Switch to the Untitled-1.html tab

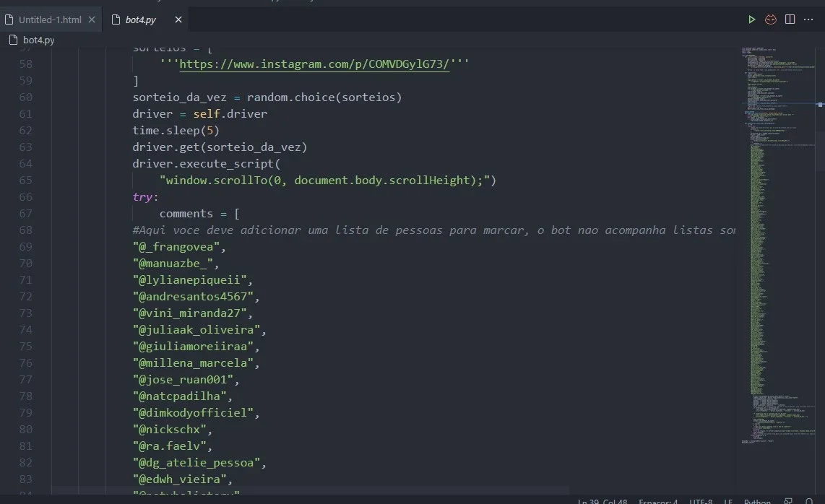[50, 19]
